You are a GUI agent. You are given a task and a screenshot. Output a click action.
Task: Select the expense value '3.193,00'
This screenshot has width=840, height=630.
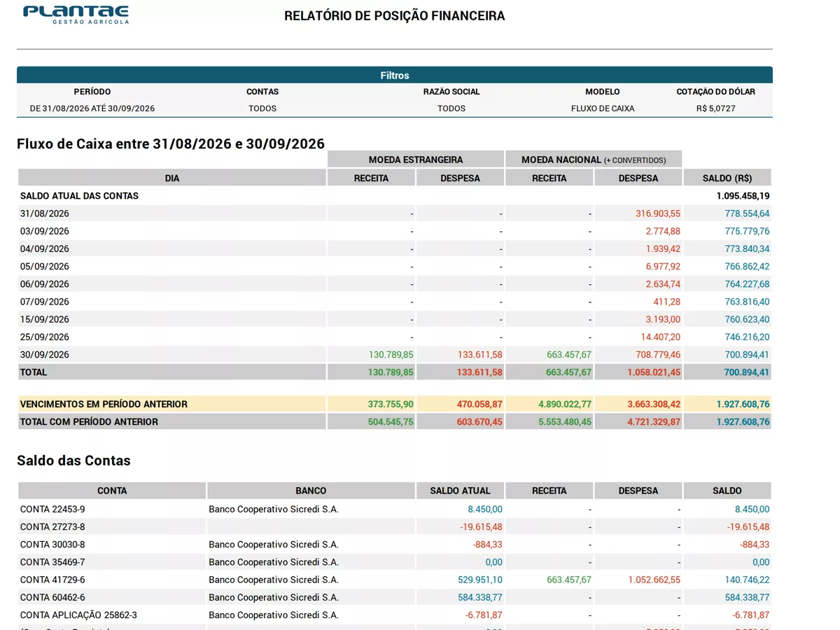click(x=663, y=319)
